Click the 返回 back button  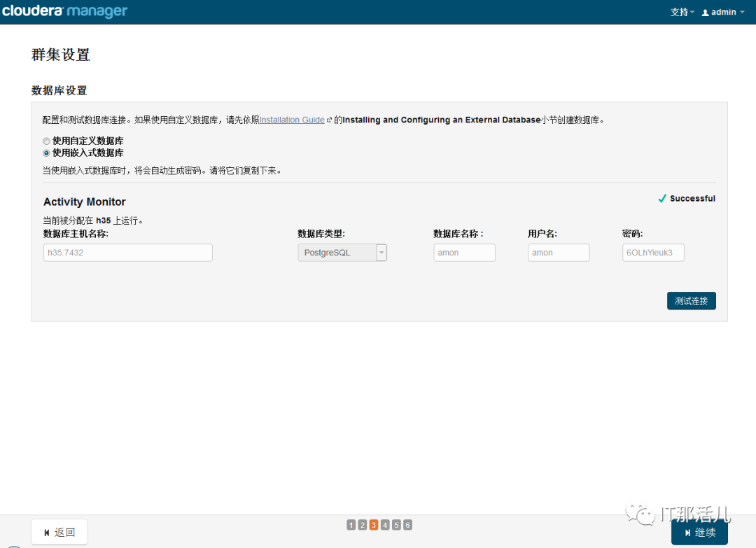click(59, 532)
